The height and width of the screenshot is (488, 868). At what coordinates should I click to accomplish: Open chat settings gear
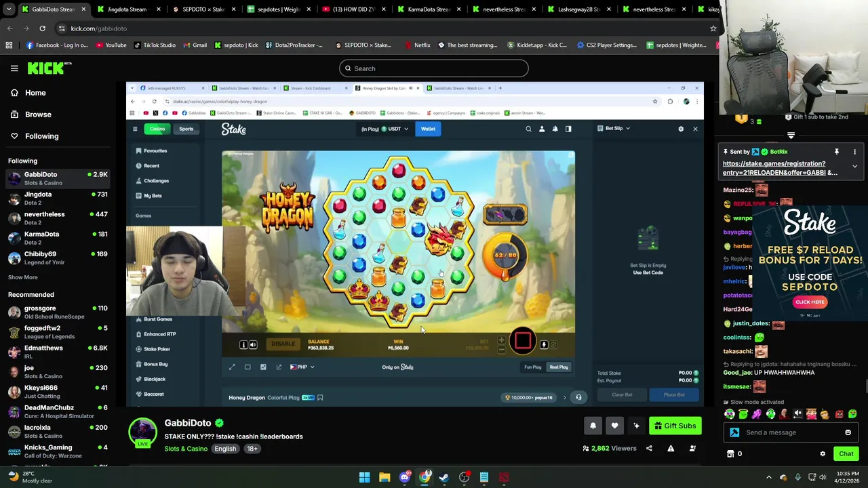point(823,454)
